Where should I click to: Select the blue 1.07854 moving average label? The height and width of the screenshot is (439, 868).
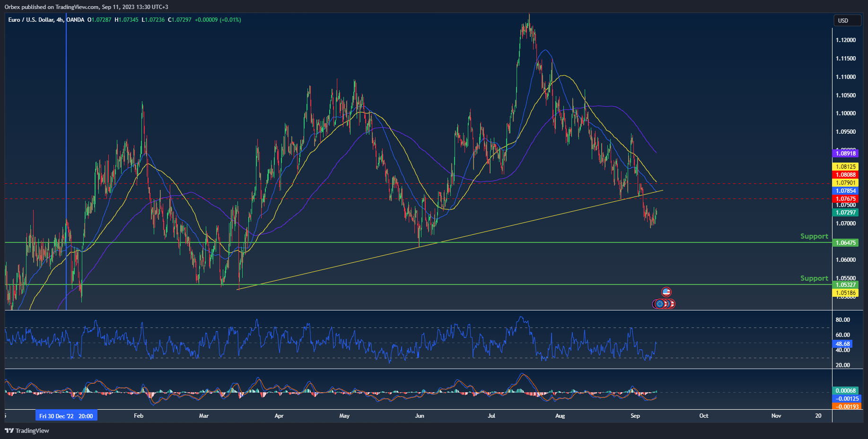coord(845,191)
